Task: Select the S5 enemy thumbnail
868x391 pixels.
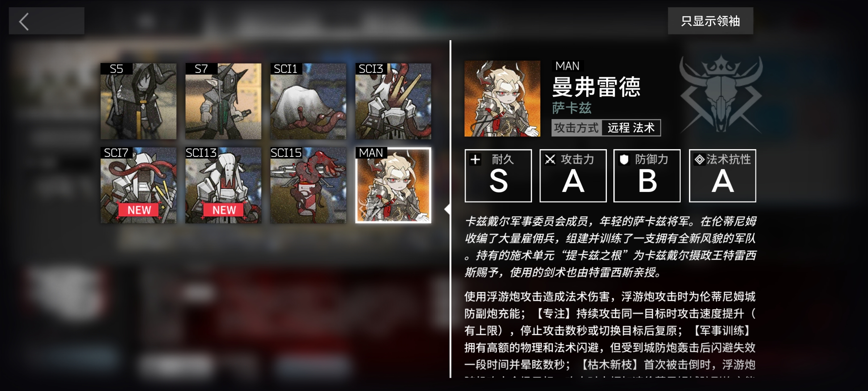Action: 139,101
